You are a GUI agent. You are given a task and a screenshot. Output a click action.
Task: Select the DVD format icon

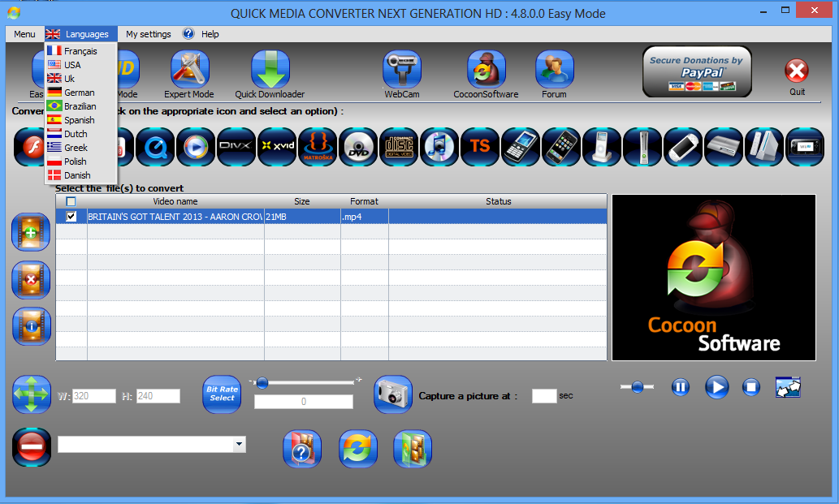tap(358, 146)
